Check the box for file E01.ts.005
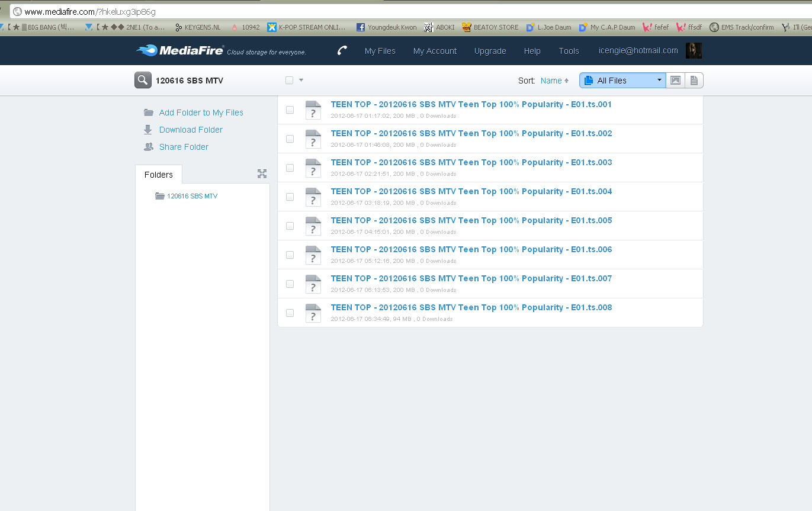The height and width of the screenshot is (511, 812). (290, 226)
